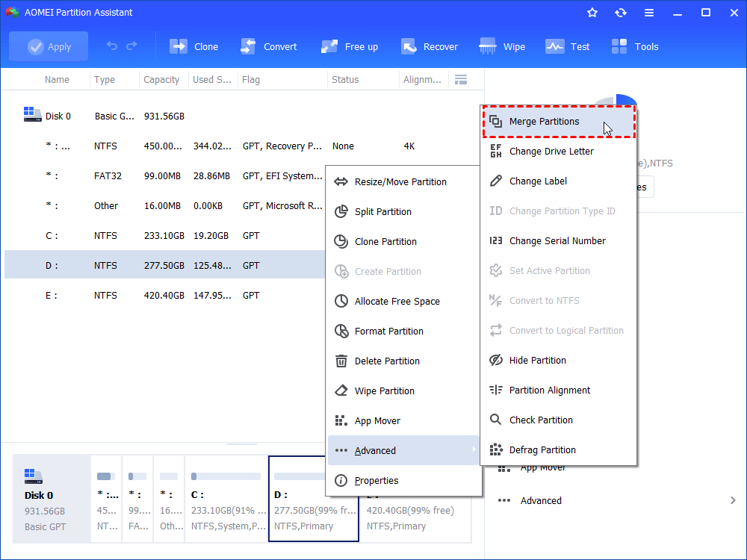This screenshot has height=560, width=747.
Task: Select the Disk 0 row in list
Action: 243,116
